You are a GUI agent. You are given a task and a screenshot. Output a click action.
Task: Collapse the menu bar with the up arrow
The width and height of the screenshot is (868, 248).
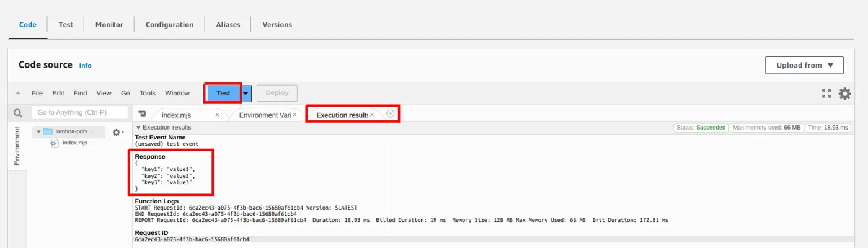point(18,94)
